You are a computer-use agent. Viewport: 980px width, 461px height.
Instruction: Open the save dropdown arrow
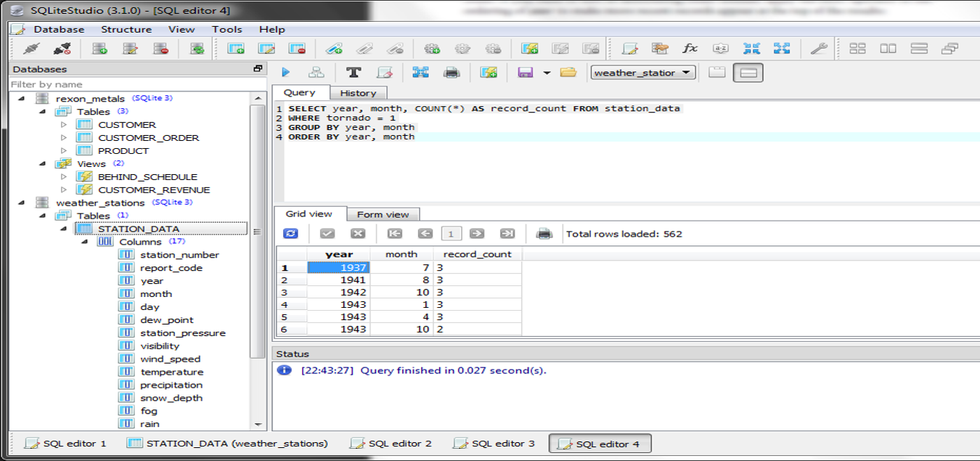(x=547, y=73)
